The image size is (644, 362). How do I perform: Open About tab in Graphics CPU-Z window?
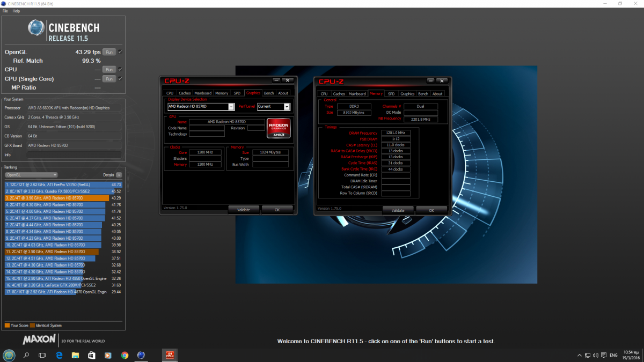pos(283,93)
